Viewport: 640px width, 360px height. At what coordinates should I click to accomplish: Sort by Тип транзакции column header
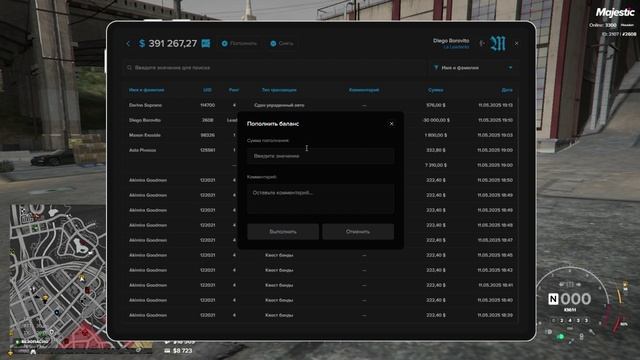(x=279, y=90)
